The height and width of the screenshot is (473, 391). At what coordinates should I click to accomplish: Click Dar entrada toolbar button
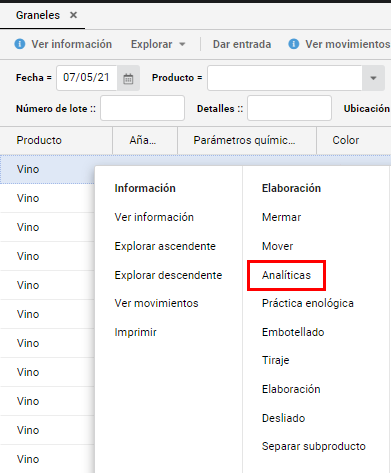click(242, 44)
